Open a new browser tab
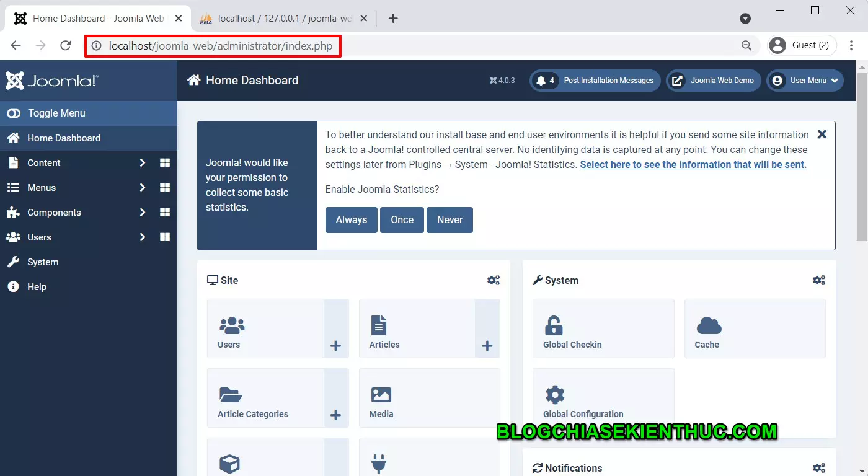This screenshot has width=868, height=476. pos(393,19)
